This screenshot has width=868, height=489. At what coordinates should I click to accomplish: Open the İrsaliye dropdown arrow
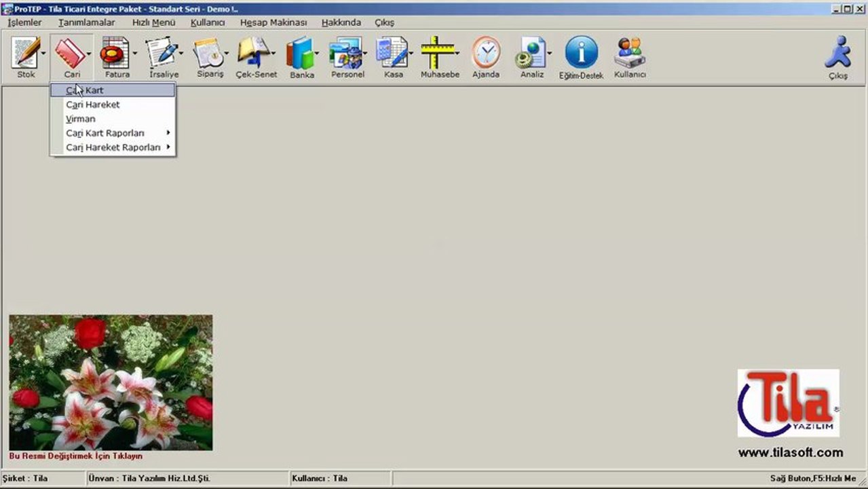(x=181, y=53)
